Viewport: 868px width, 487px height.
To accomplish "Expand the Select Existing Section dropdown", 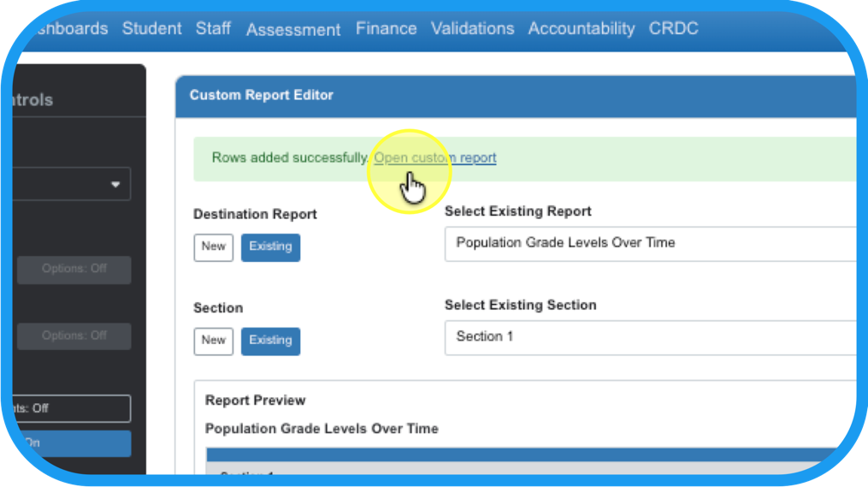I will (650, 336).
